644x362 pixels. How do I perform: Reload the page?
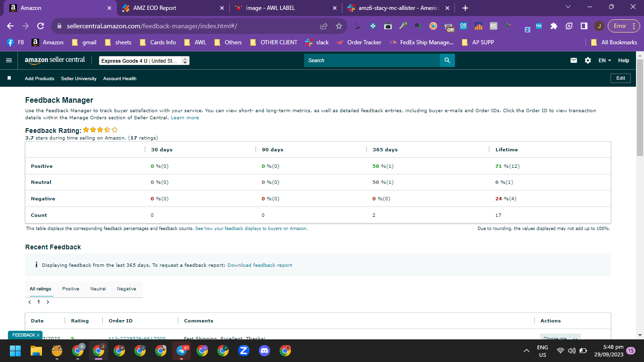[41, 26]
